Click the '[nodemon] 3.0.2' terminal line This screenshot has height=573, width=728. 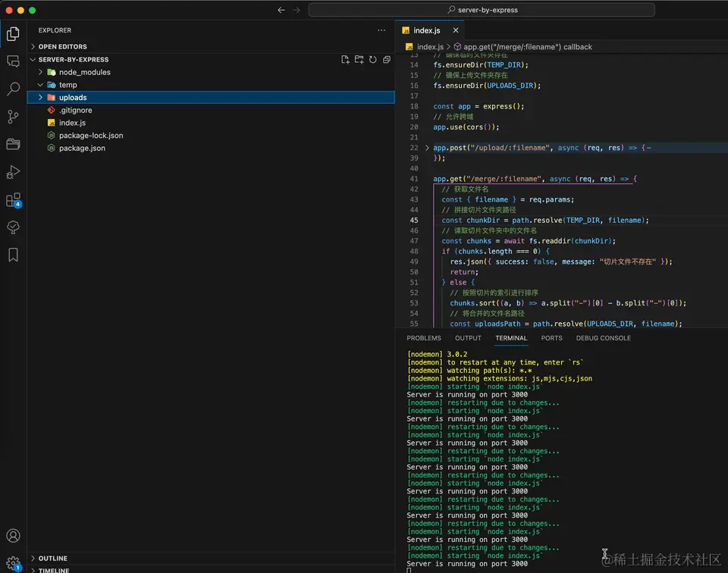click(x=437, y=354)
